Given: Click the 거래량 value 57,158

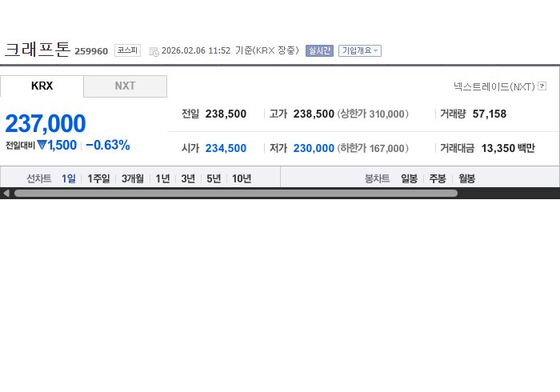Looking at the screenshot, I should pos(490,114).
